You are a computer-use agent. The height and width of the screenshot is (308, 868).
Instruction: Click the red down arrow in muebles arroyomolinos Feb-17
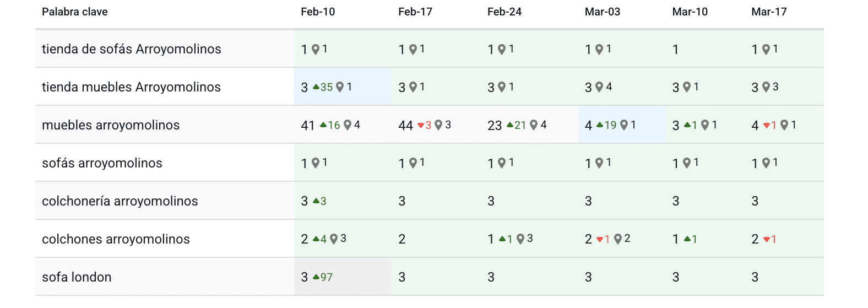point(421,126)
